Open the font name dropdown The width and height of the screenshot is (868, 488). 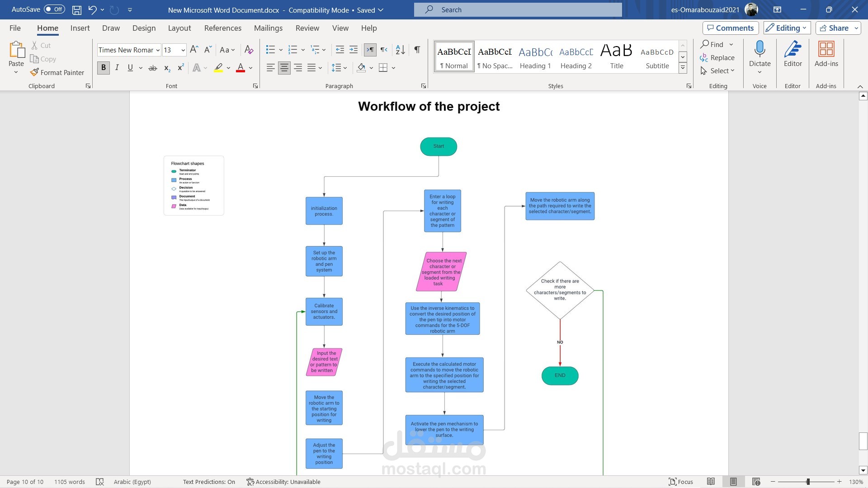pyautogui.click(x=158, y=50)
